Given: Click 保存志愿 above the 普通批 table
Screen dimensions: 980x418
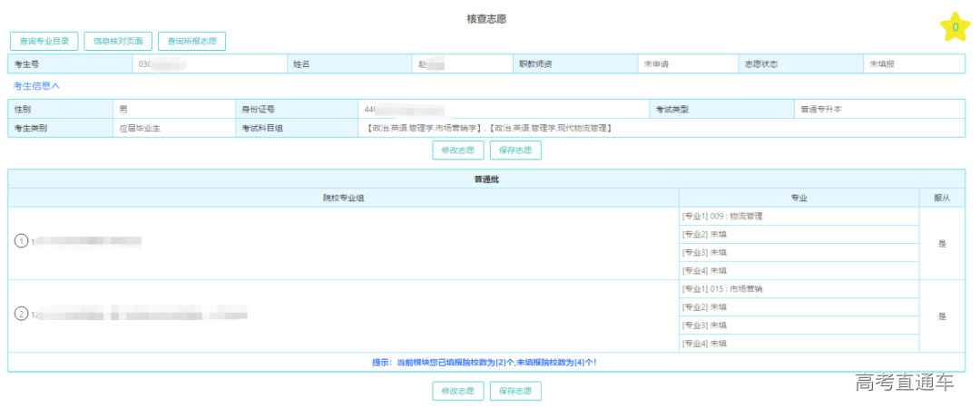Looking at the screenshot, I should click(515, 150).
